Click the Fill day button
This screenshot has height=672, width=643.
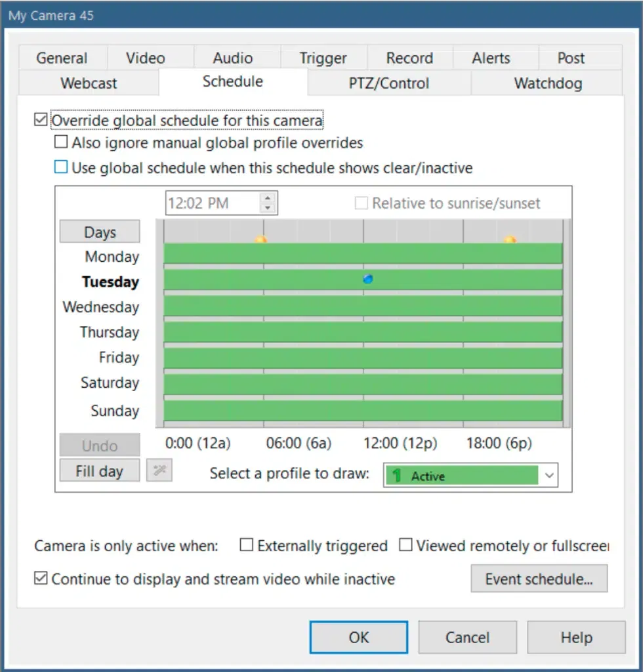[100, 471]
